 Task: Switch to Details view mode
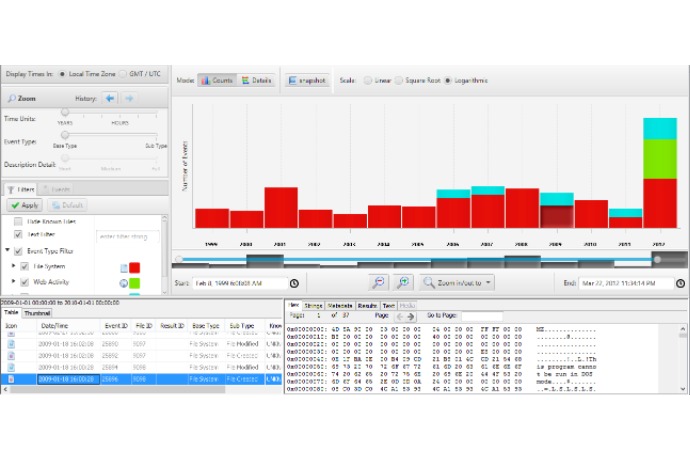256,80
